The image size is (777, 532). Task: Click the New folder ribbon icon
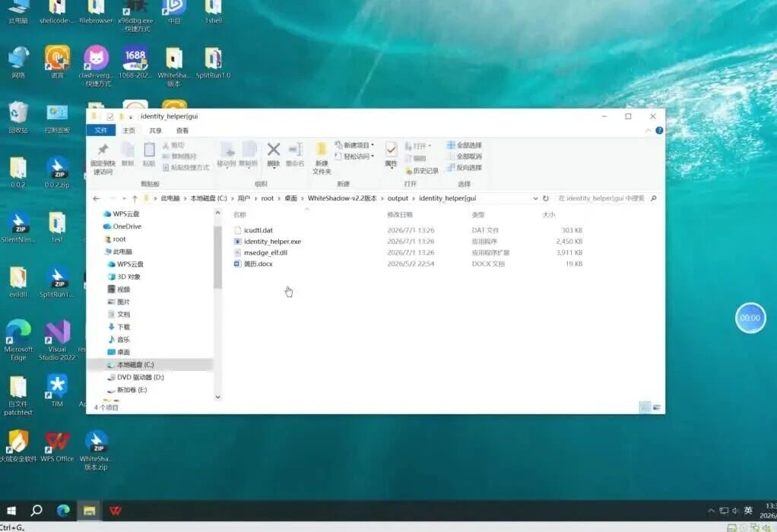coord(321,157)
